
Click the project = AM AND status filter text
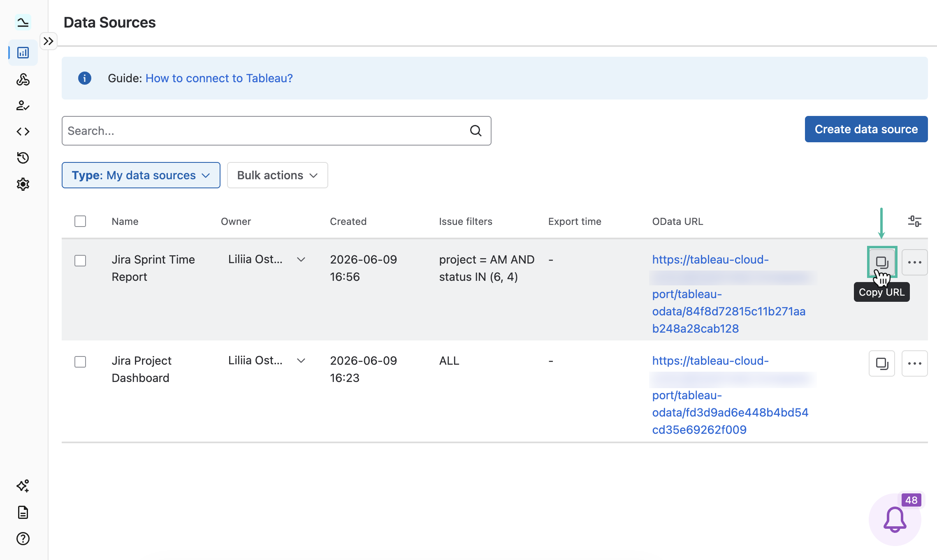pos(487,268)
